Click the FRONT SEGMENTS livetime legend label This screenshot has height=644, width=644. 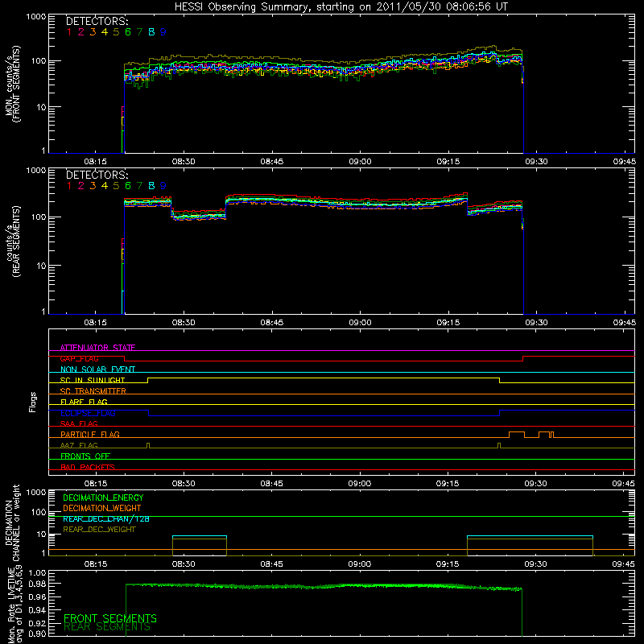pos(110,618)
